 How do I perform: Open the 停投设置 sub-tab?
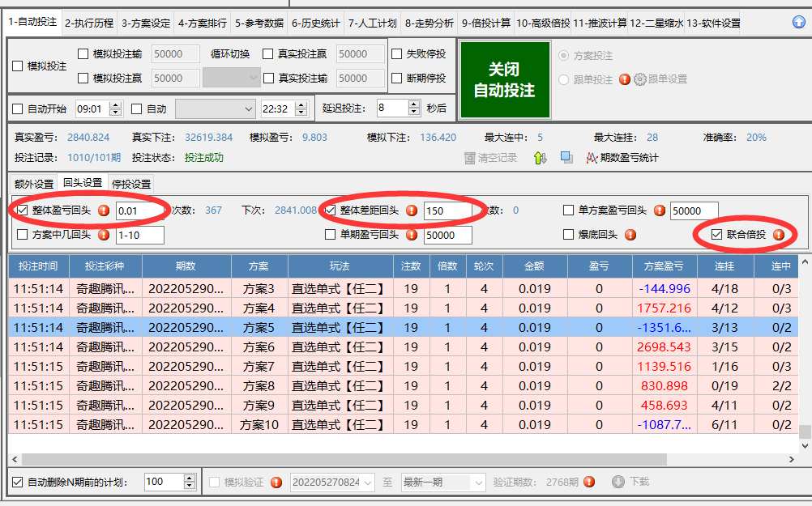(x=130, y=184)
